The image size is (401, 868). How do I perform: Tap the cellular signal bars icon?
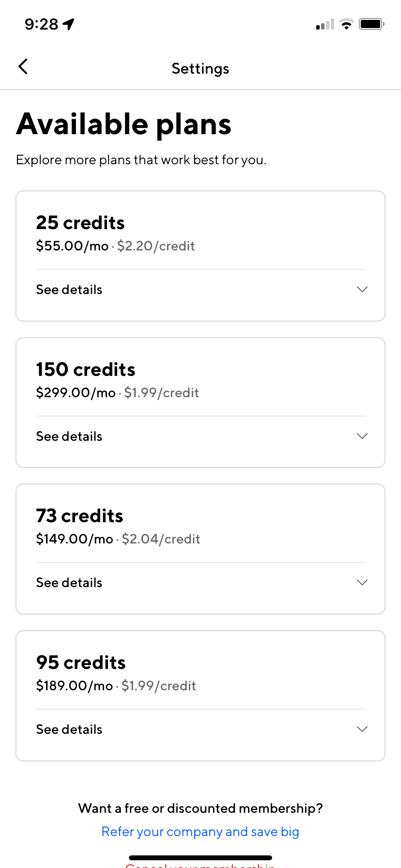325,25
